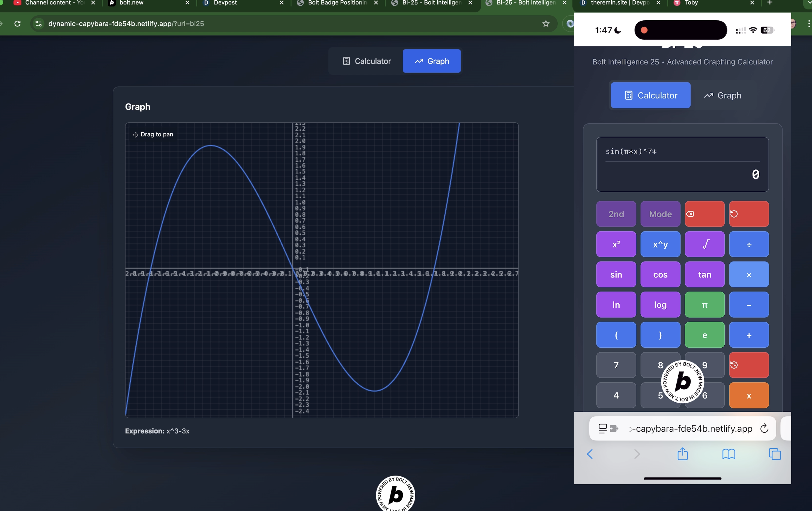Toggle the 2nd function key
Viewport: 812px width, 511px height.
click(616, 214)
